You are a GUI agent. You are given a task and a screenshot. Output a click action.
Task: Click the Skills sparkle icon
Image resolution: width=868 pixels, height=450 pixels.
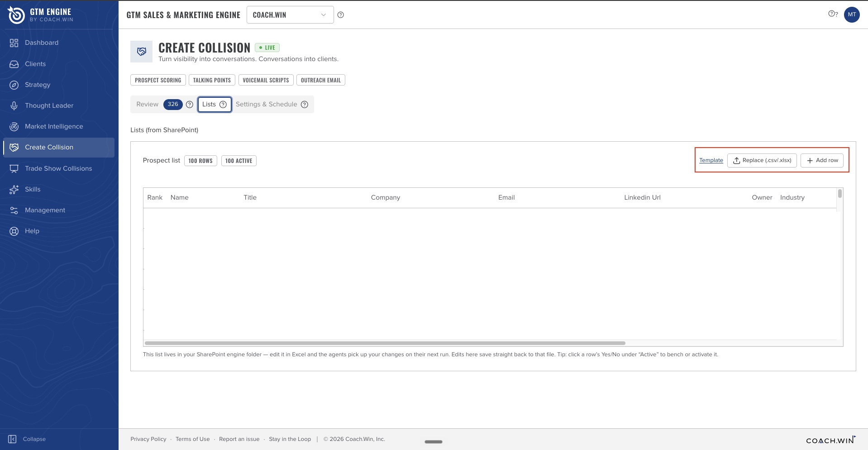coord(14,190)
